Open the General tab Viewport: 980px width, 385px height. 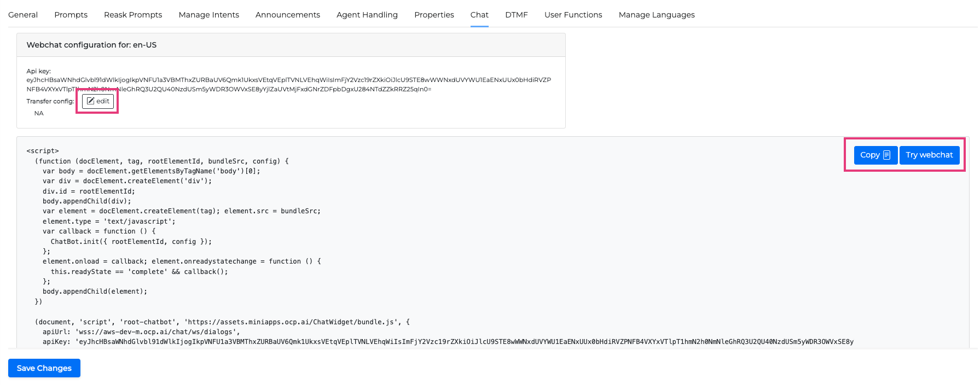point(23,15)
